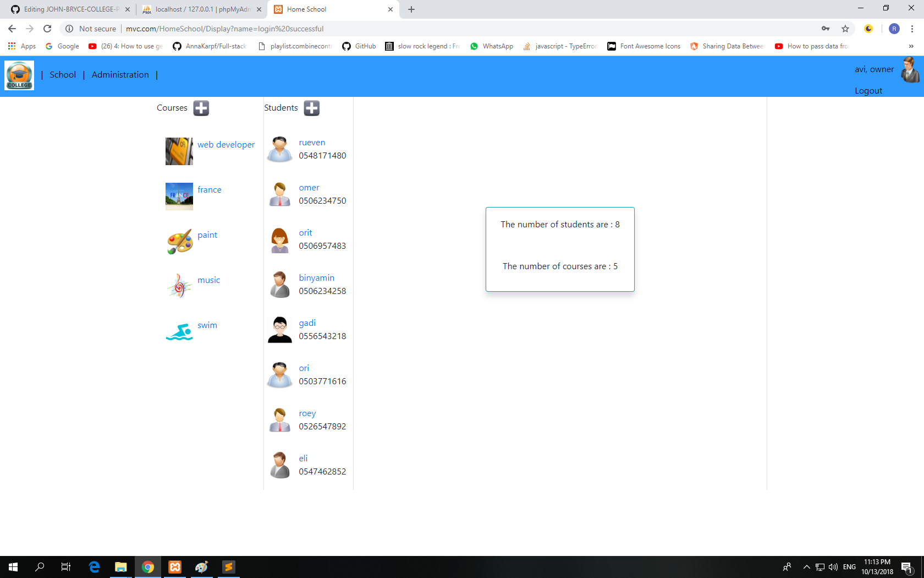Click the address bar URL
The image size is (924, 578).
point(224,29)
